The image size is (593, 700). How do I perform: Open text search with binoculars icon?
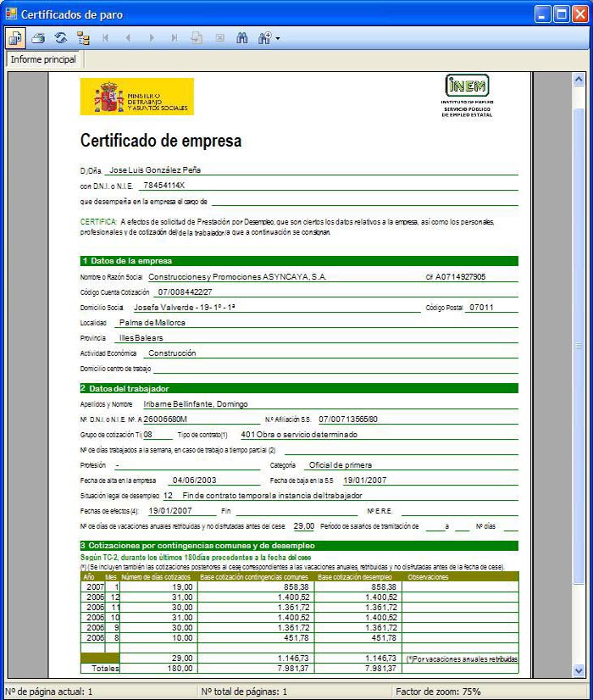tap(241, 38)
